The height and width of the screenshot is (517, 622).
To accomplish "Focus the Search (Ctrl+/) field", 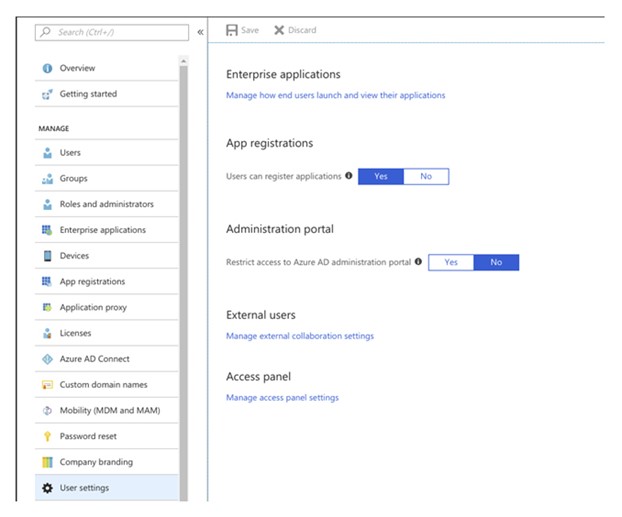I will click(x=112, y=32).
